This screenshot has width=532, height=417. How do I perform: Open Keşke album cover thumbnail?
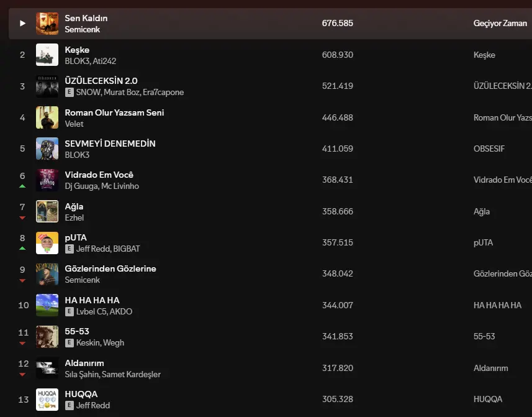tap(47, 55)
